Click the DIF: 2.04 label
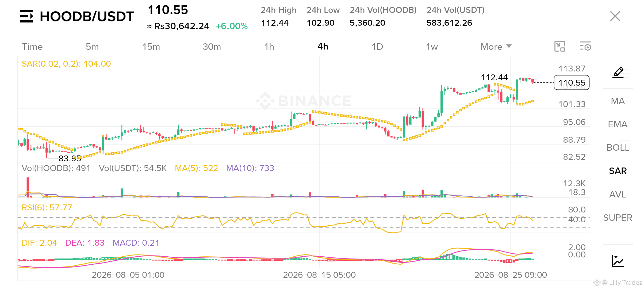644x289 pixels. [39, 243]
